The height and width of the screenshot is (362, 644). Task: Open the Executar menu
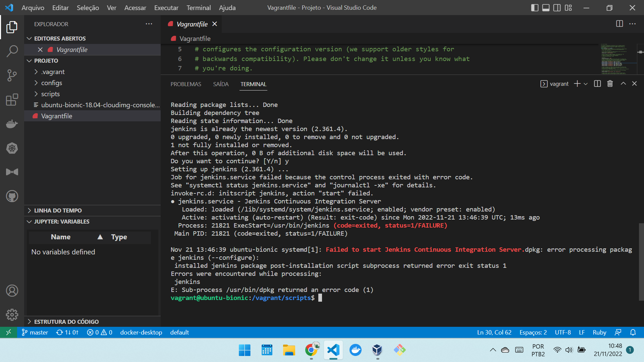pyautogui.click(x=166, y=8)
